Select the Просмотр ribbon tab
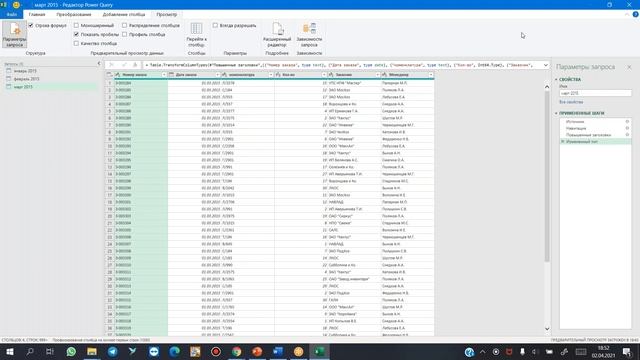This screenshot has height=360, width=640. [x=167, y=14]
